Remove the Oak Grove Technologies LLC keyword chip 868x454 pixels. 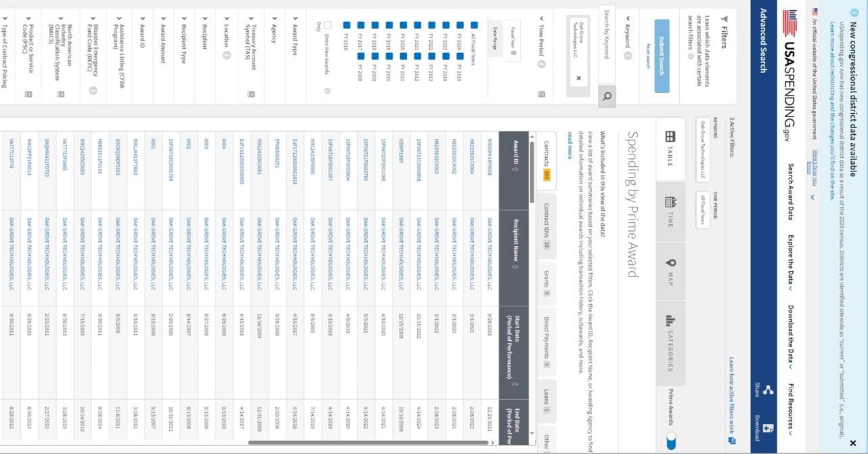pos(579,78)
